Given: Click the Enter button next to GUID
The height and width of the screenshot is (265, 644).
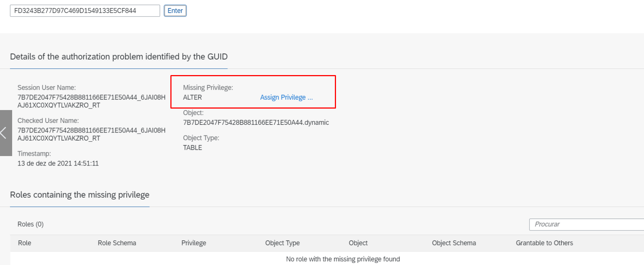Looking at the screenshot, I should (x=175, y=11).
